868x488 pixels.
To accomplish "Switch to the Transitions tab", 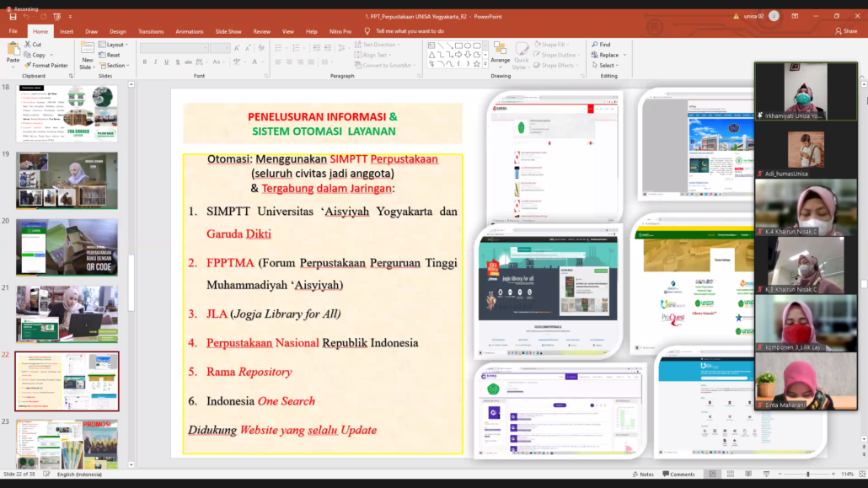I will [x=151, y=31].
